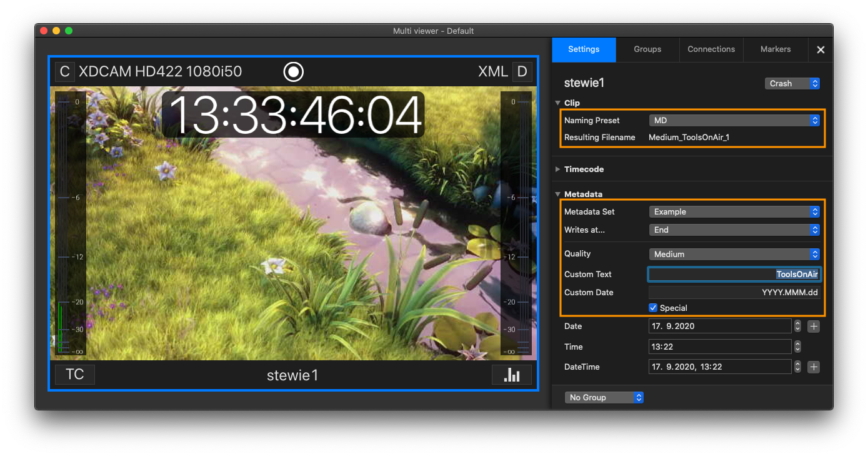Click the Custom Date input field
868x456 pixels.
(x=734, y=292)
